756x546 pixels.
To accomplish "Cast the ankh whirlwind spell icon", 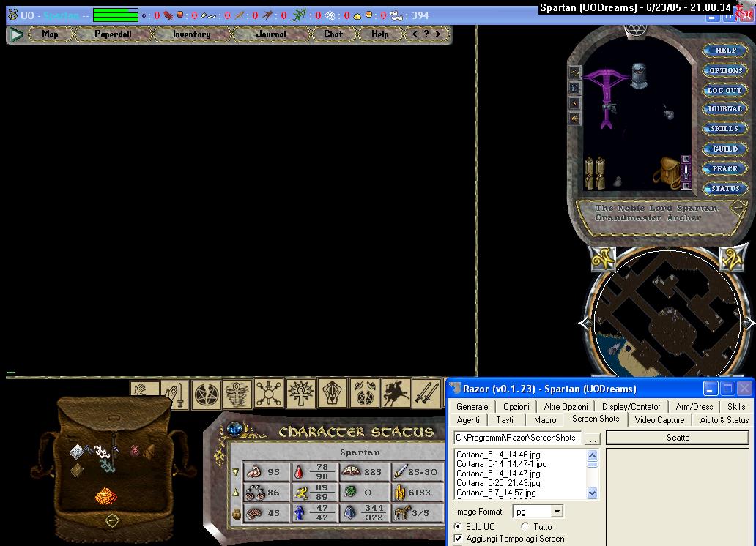I will click(237, 394).
